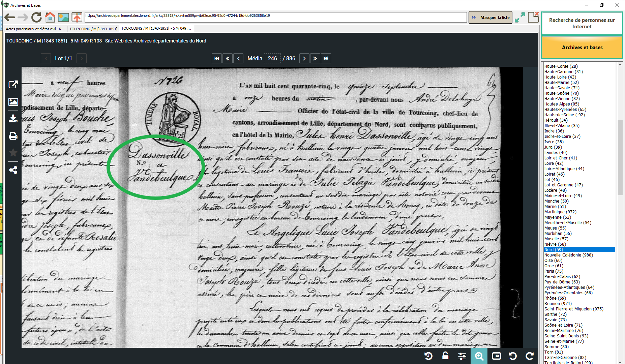Viewport: 625px width, 364px height.
Task: Add to favorites with the star icon
Action: (x=13, y=153)
